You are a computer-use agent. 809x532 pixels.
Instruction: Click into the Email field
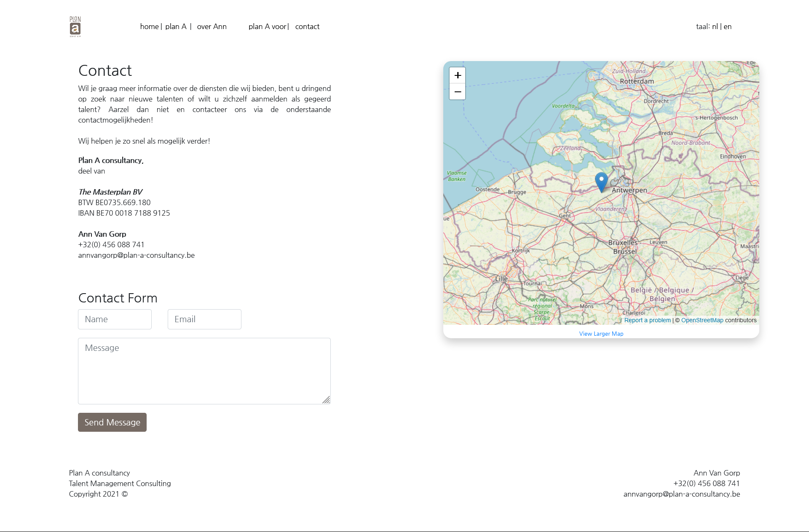point(204,319)
